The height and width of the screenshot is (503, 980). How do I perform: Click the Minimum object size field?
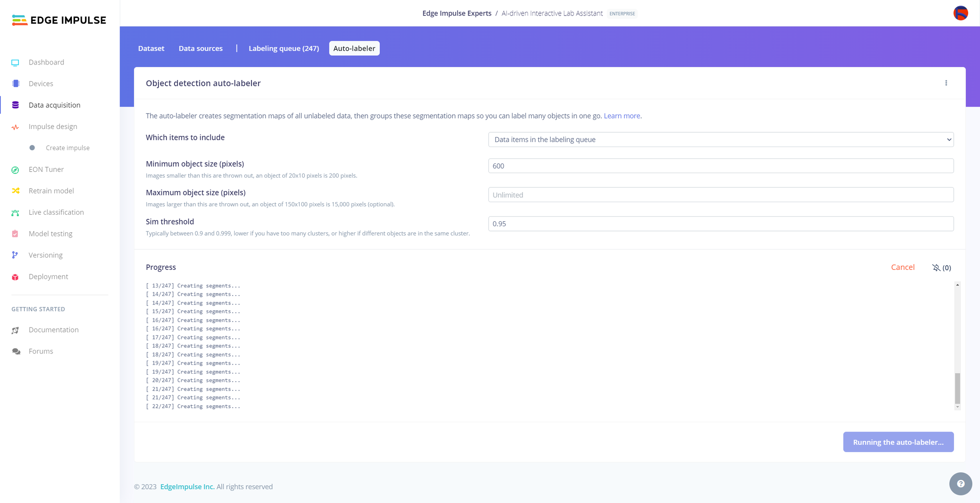coord(721,166)
